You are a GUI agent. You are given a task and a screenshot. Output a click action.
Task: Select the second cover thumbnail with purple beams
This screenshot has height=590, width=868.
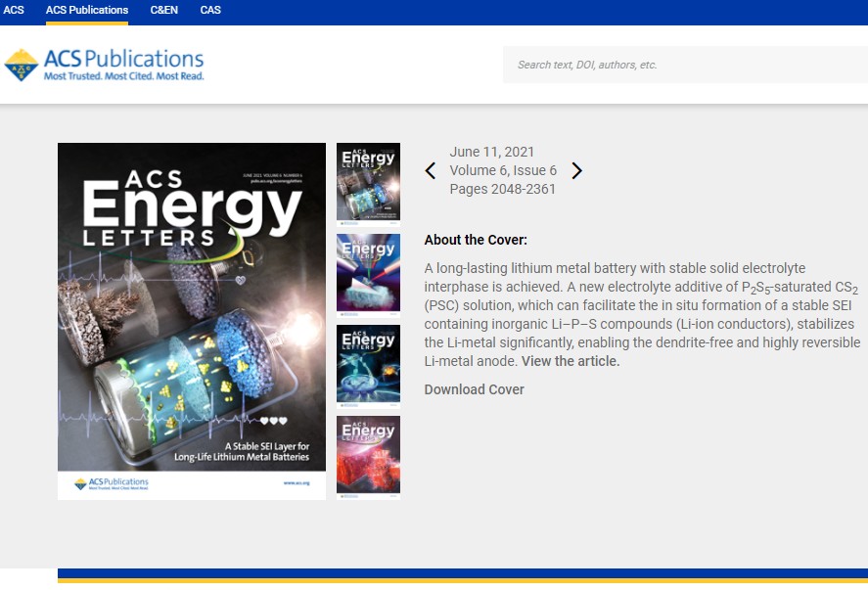tap(368, 275)
